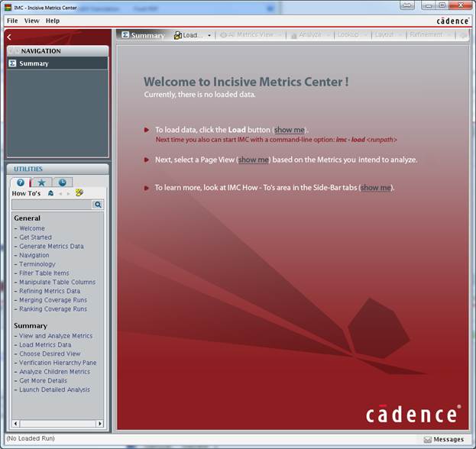Click the No Loaded Run status text
The width and height of the screenshot is (476, 449).
pos(31,438)
